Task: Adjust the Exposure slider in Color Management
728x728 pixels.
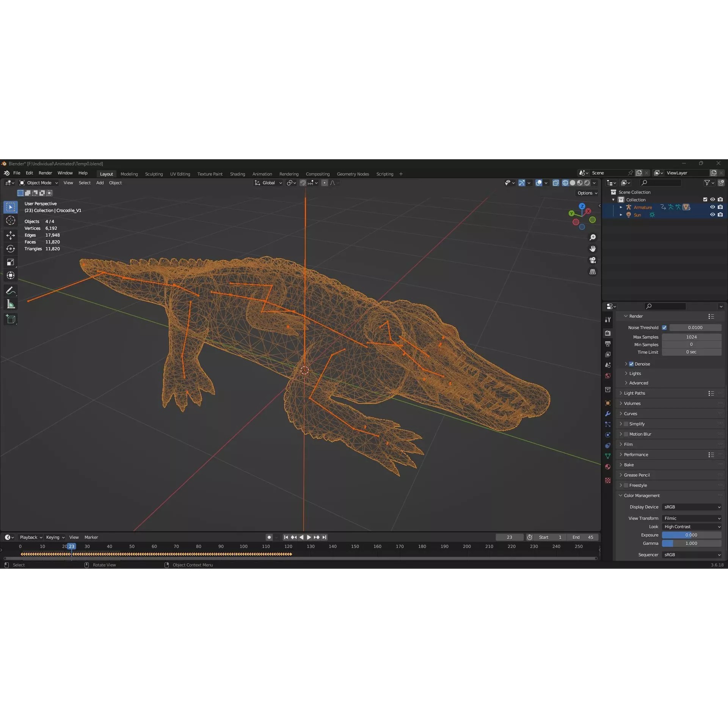Action: point(691,535)
